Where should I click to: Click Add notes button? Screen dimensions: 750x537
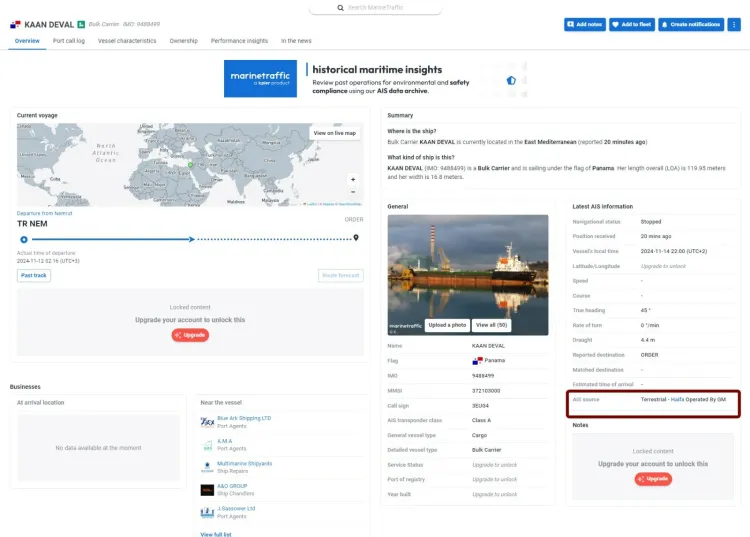pyautogui.click(x=584, y=24)
